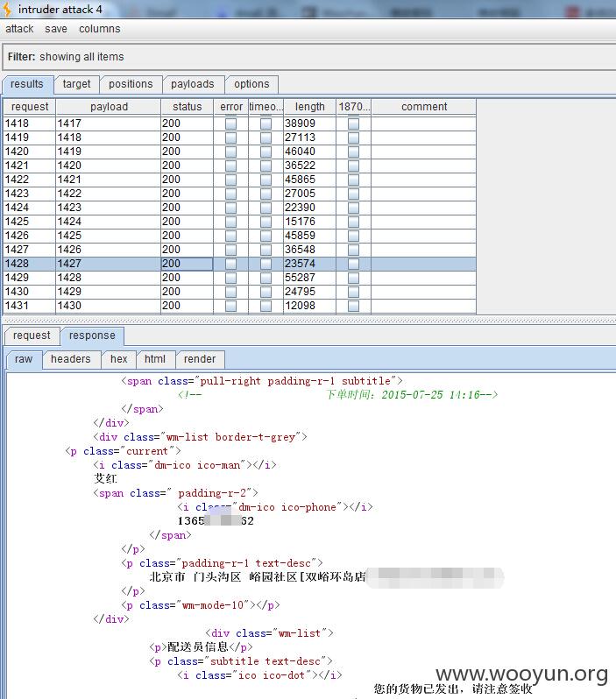Toggle error checkbox in request 1425 row
616x699 pixels.
click(231, 222)
